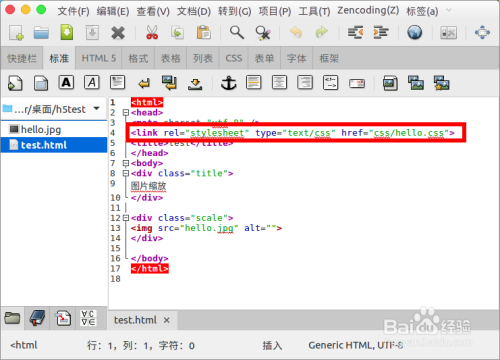Switch to the 框架 toolbar tab
Image resolution: width=500 pixels, height=360 pixels.
329,58
